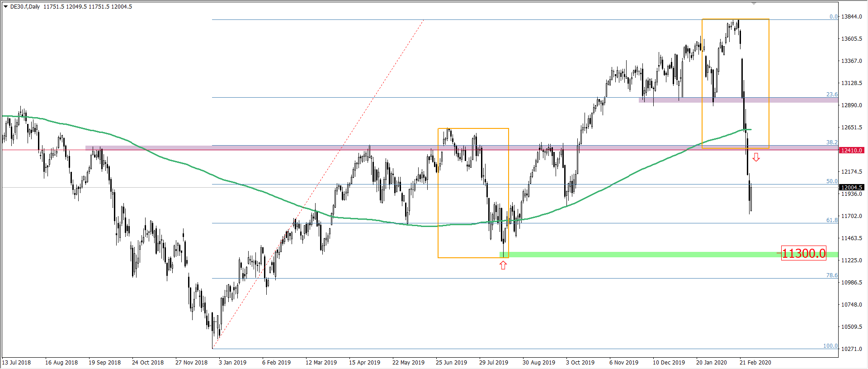Select the Fibonacci 38.2 level label
The image size is (868, 369).
[x=832, y=142]
